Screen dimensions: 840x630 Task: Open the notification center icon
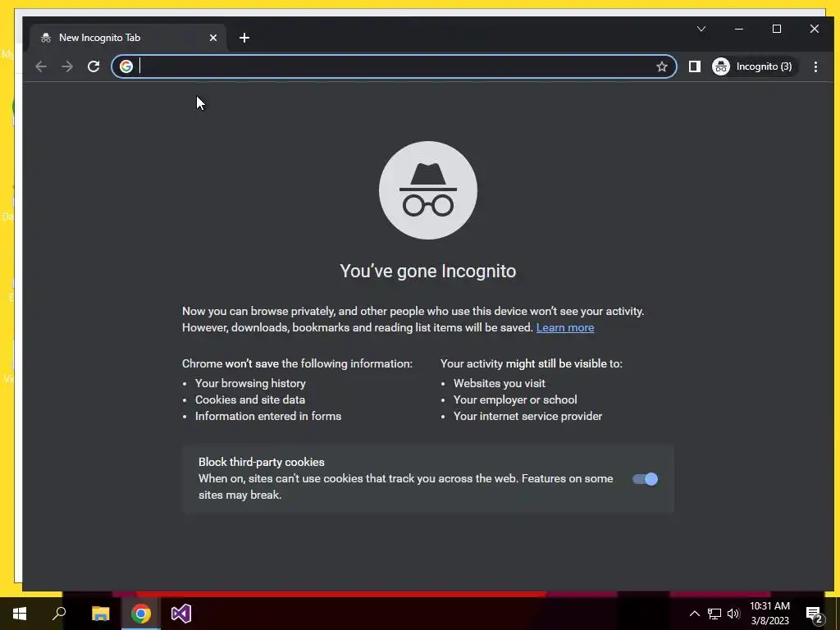coord(814,614)
